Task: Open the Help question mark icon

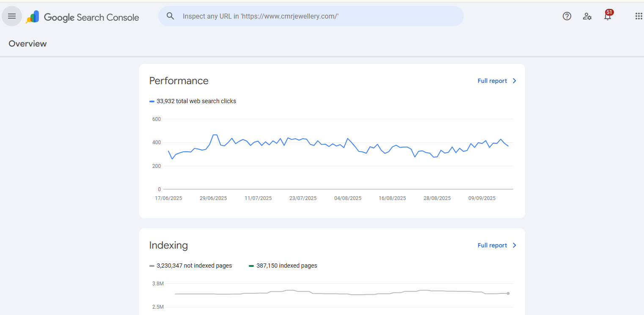Action: coord(567,16)
